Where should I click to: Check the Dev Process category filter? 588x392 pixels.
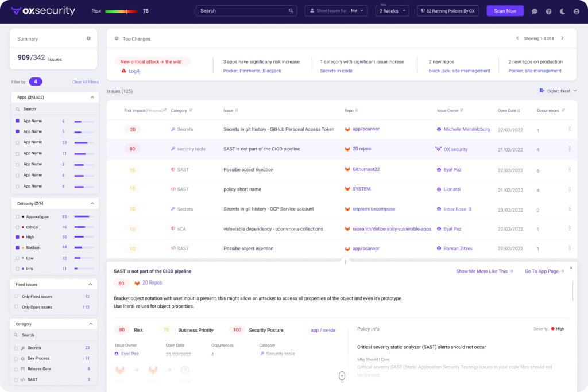(16, 359)
